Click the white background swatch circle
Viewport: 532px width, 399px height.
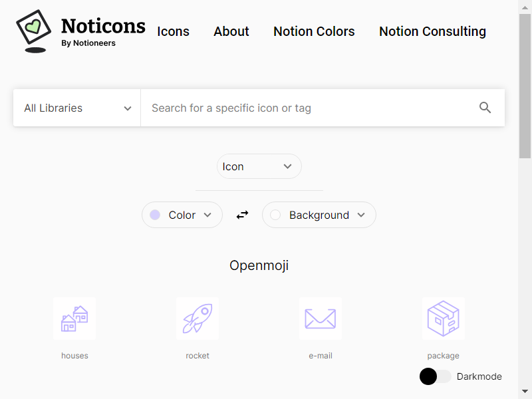pos(275,215)
